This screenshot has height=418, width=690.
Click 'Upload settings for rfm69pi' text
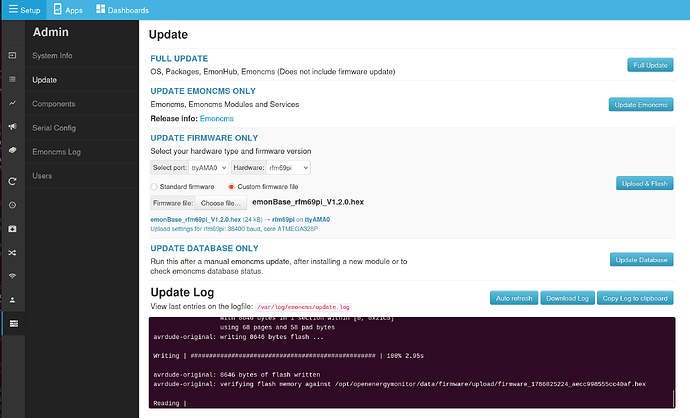tap(234, 229)
